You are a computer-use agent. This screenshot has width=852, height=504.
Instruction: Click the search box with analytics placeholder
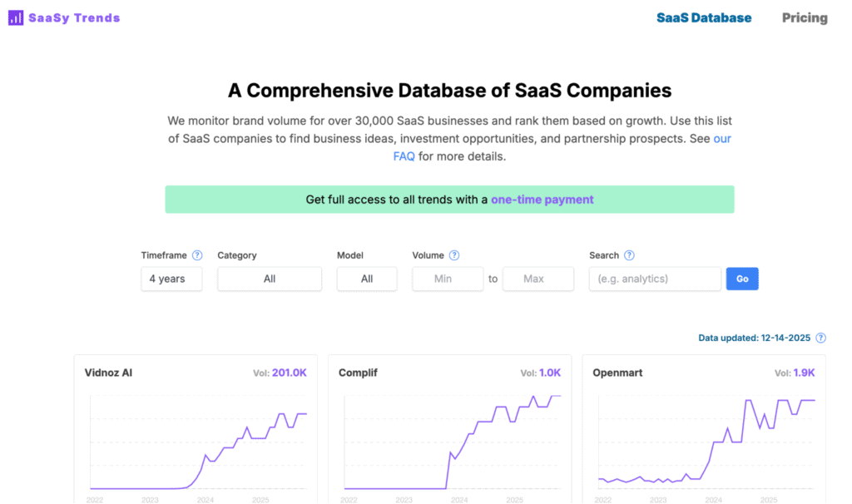coord(654,279)
